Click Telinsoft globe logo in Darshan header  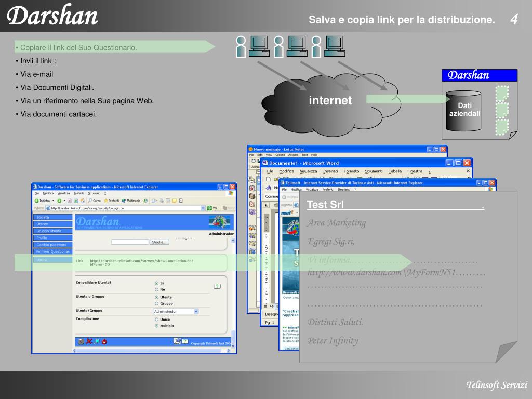point(220,221)
